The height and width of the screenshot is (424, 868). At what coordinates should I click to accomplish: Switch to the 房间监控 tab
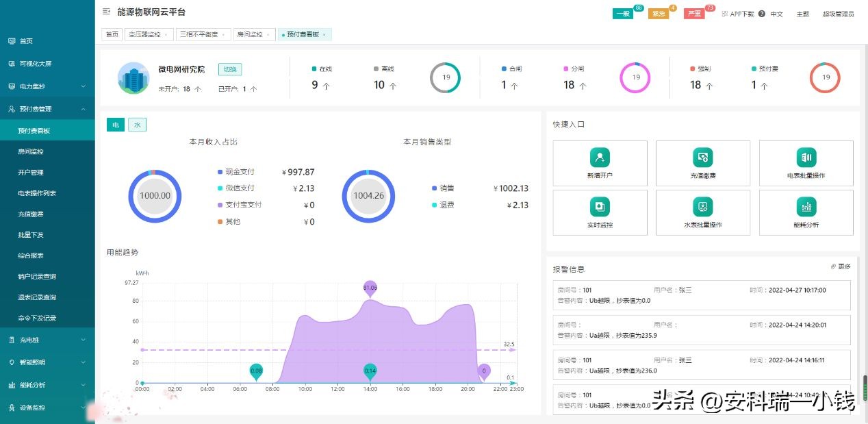coord(249,34)
